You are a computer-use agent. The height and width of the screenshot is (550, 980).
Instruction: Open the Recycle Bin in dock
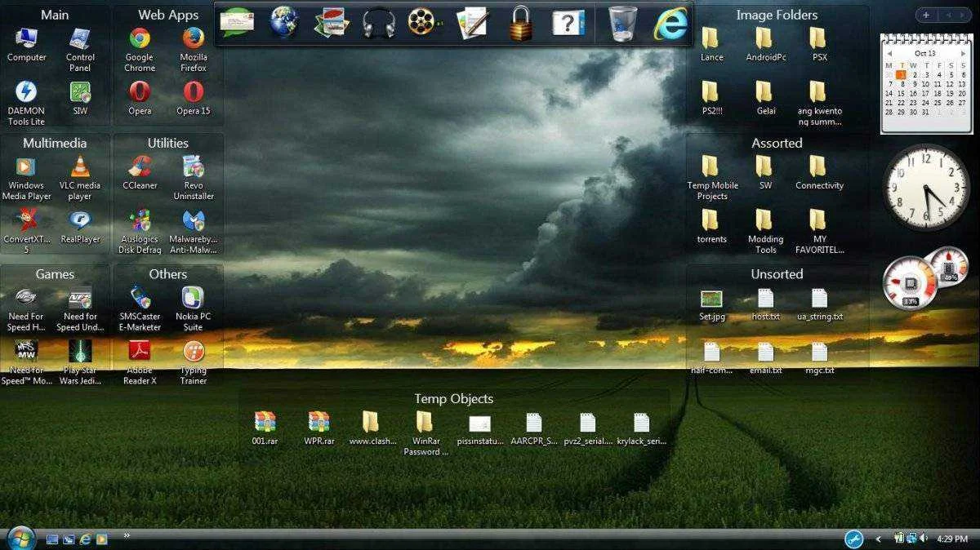622,23
